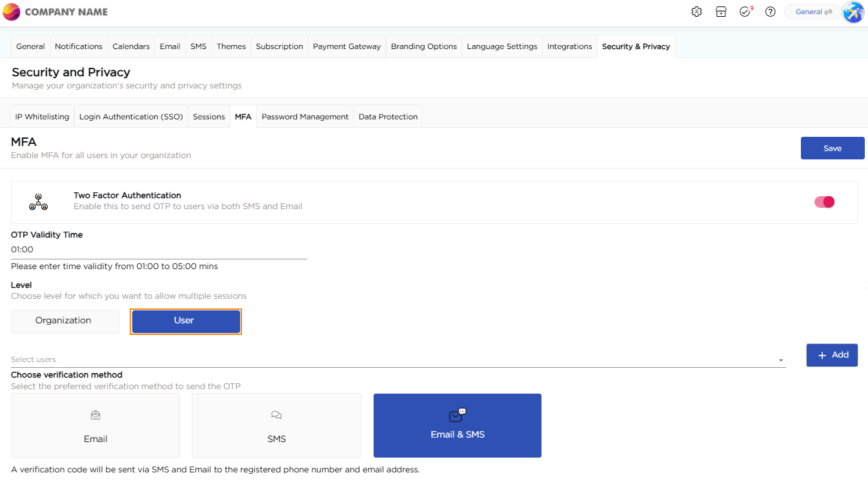Select the Email & SMS verification card
The width and height of the screenshot is (868, 484).
coord(457,425)
